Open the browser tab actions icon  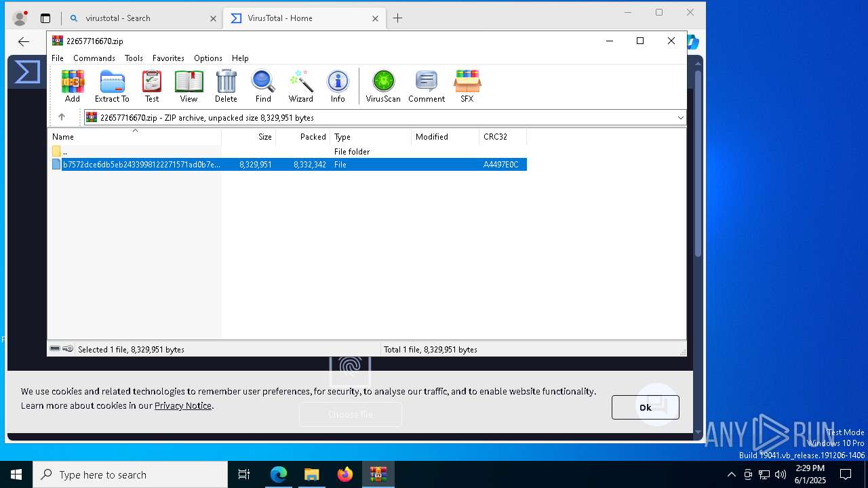pyautogui.click(x=45, y=18)
